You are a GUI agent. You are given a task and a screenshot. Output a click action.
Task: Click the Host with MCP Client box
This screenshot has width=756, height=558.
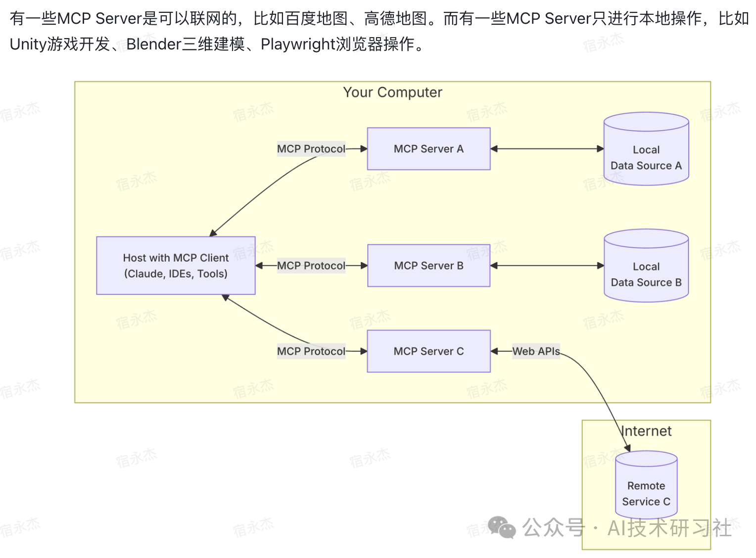(176, 266)
